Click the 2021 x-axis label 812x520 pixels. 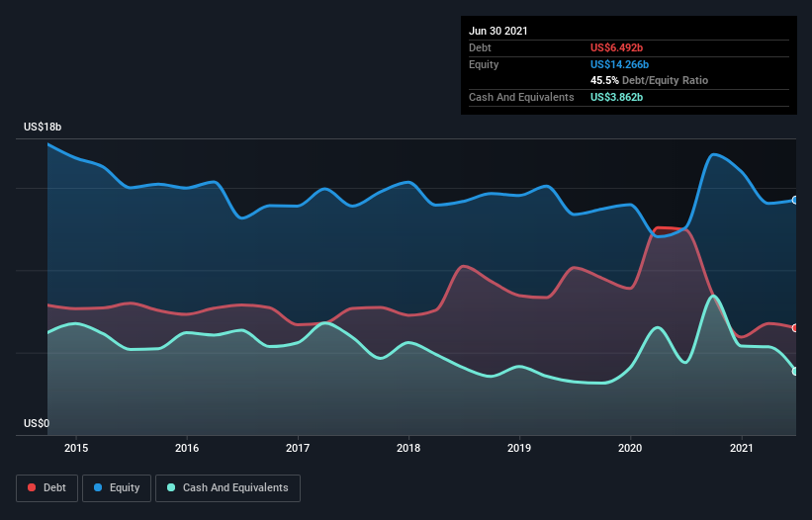pos(741,448)
